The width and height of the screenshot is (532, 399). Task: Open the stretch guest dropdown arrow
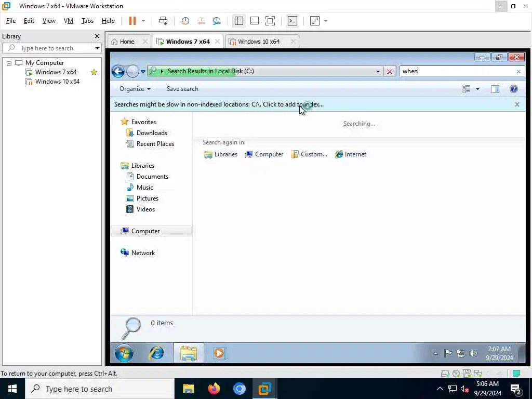pyautogui.click(x=326, y=21)
